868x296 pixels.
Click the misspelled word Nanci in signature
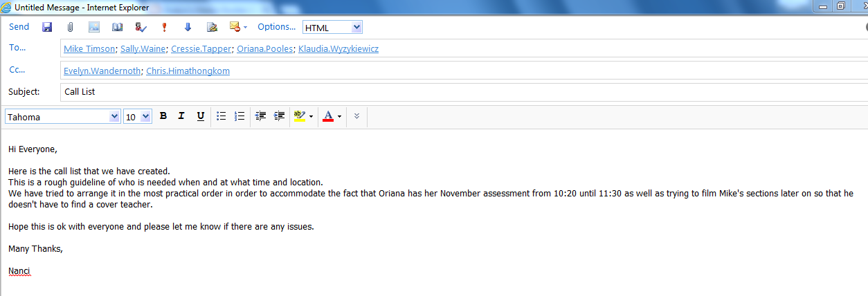coord(19,270)
